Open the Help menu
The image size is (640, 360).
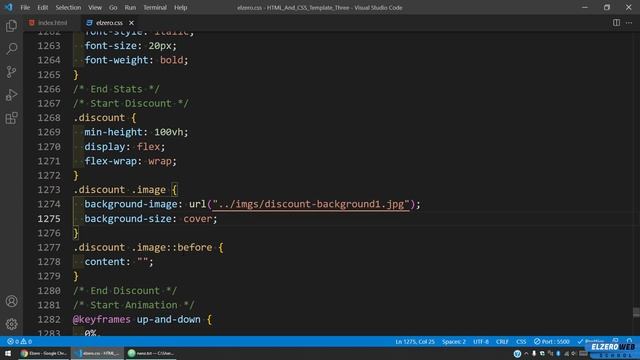coord(180,7)
